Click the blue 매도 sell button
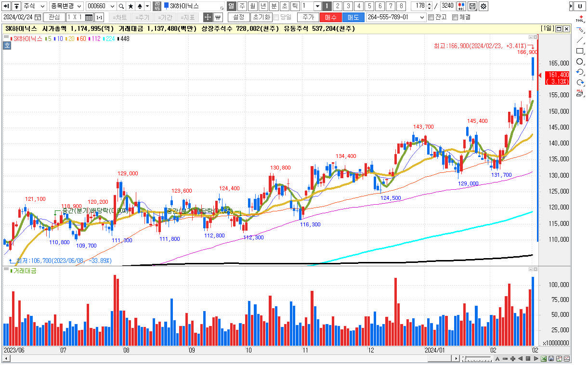Viewport: 588px width, 365px height. 353,17
